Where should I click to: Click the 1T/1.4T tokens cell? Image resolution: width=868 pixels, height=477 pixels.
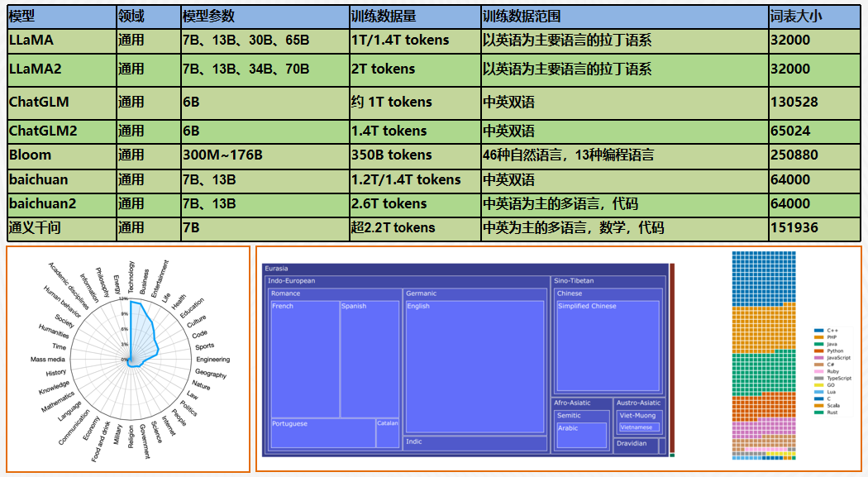415,41
